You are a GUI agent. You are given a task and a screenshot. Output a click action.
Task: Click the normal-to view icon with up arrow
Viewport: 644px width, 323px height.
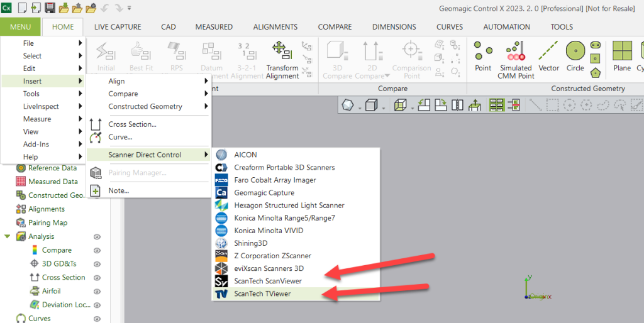475,106
